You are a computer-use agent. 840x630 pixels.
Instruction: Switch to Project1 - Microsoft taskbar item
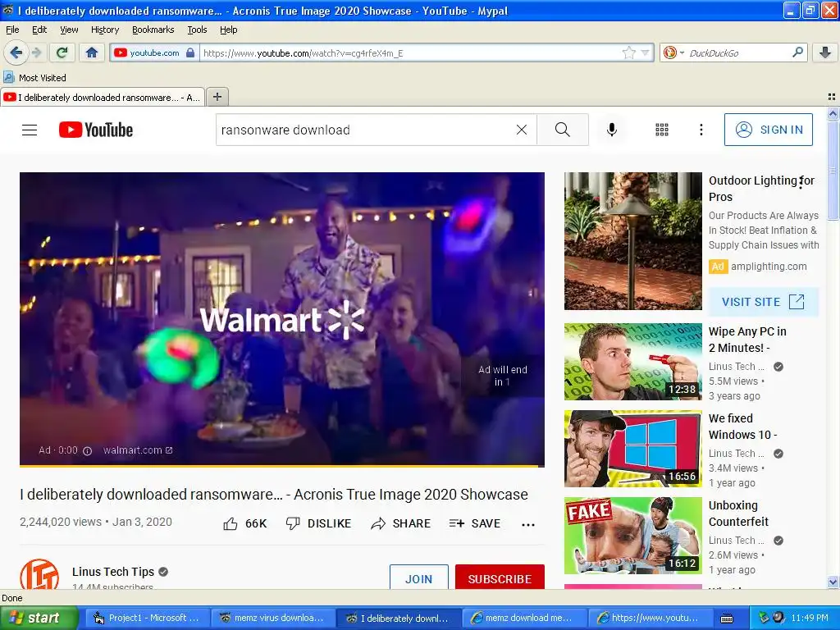146,618
